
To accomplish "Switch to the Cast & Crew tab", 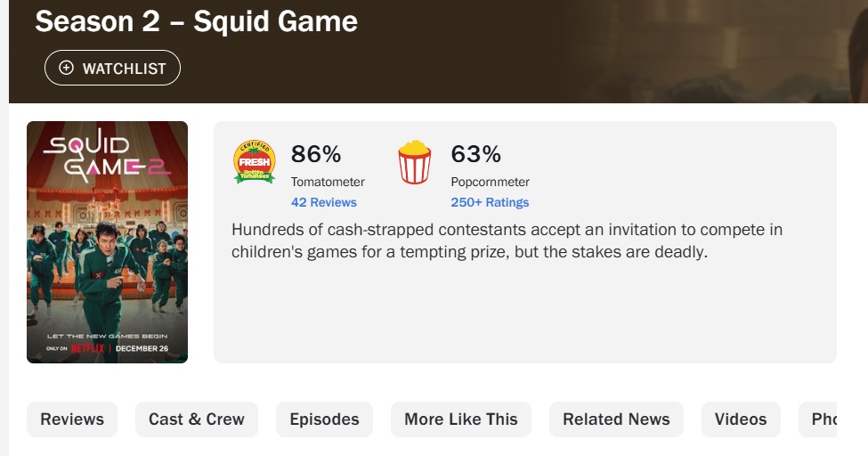I will (197, 419).
